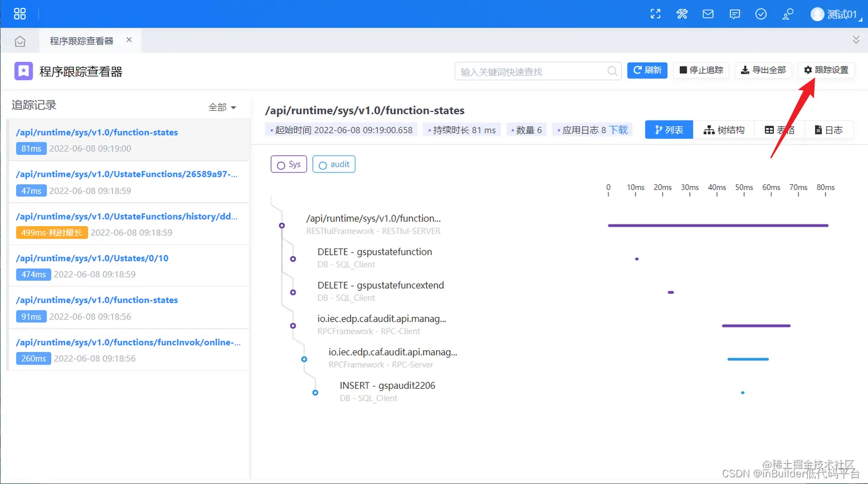Click the 474ms duration badge

(x=33, y=274)
